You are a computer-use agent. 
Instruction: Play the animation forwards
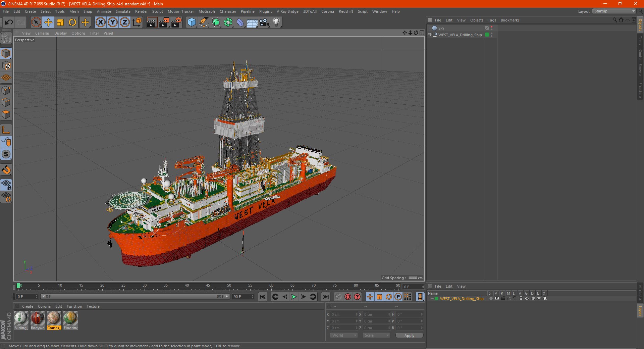[294, 297]
